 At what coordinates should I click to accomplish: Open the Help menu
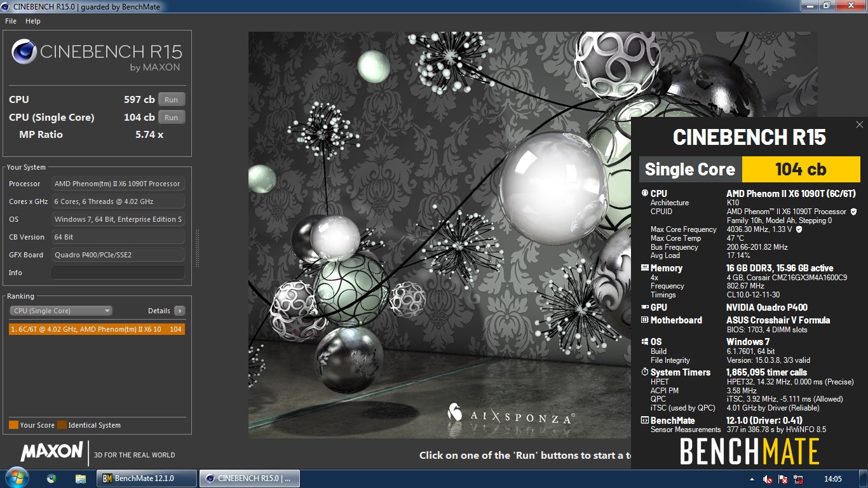click(33, 21)
